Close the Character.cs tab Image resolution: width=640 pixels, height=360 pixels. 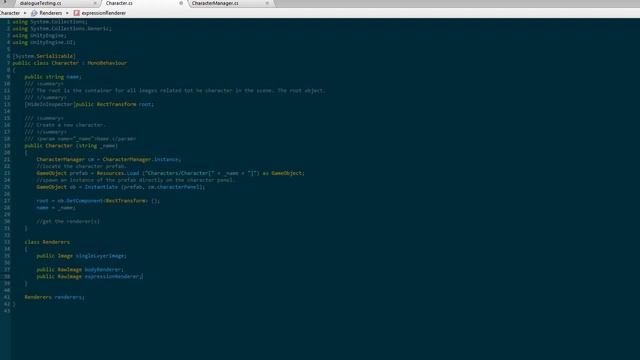pos(181,3)
